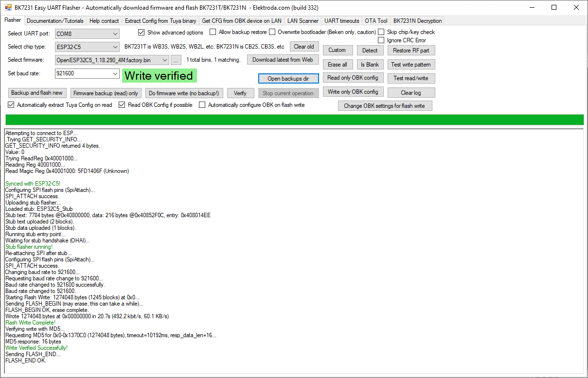Viewport: 588px width, 378px height.
Task: Click log line 'Baud rate changed to 921600 successfully.'
Action: pyautogui.click(x=55, y=285)
